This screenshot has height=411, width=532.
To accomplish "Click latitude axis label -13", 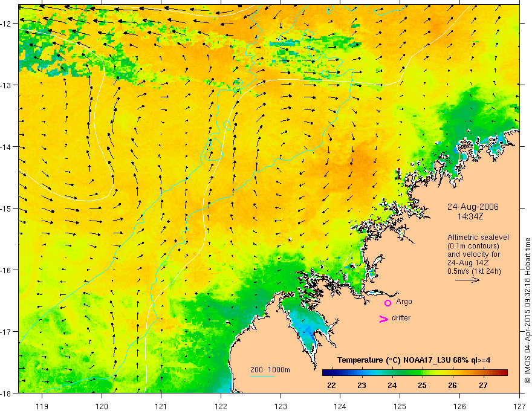I will (x=7, y=85).
